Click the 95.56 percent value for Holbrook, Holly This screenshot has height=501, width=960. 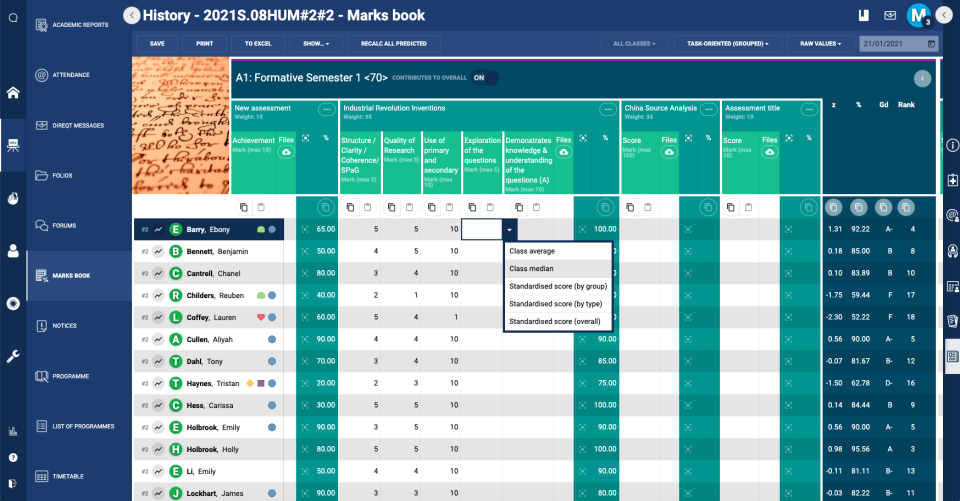point(860,449)
